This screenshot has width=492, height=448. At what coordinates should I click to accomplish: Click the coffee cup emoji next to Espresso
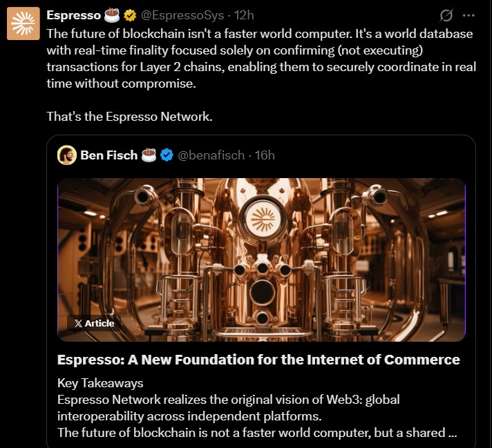point(113,15)
